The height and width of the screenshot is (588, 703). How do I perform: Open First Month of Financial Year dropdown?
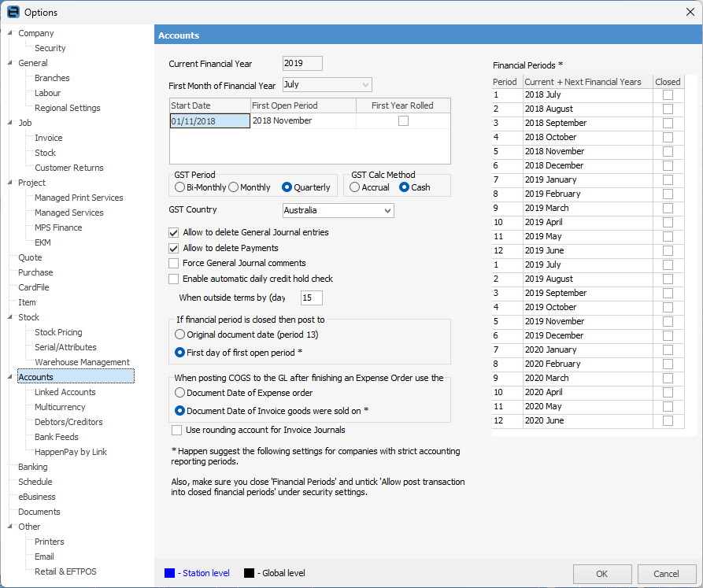(364, 84)
